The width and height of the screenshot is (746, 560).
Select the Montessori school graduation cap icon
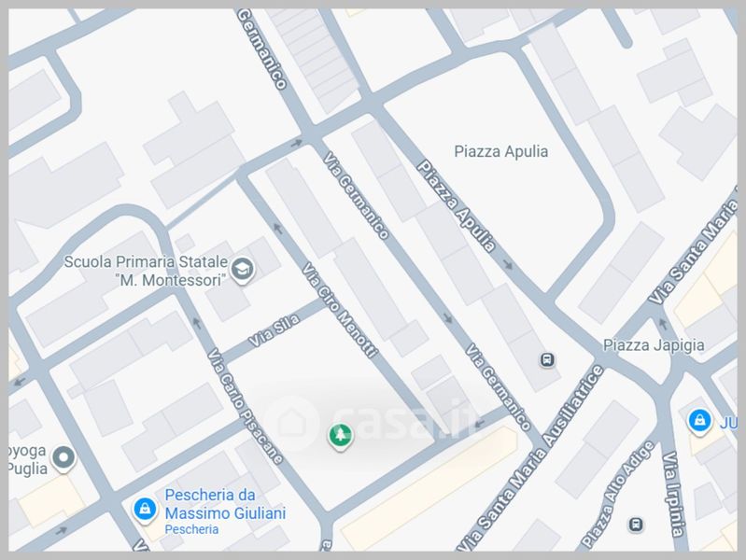tap(243, 271)
